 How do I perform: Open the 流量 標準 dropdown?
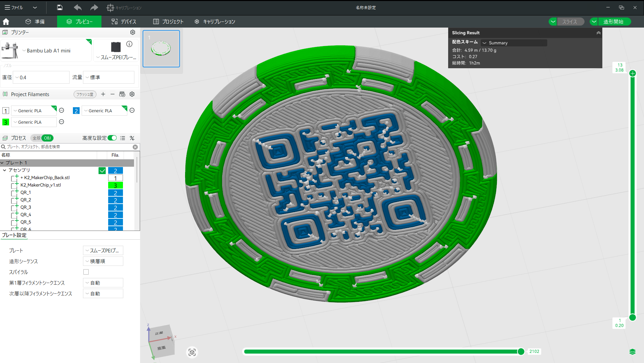(x=109, y=77)
